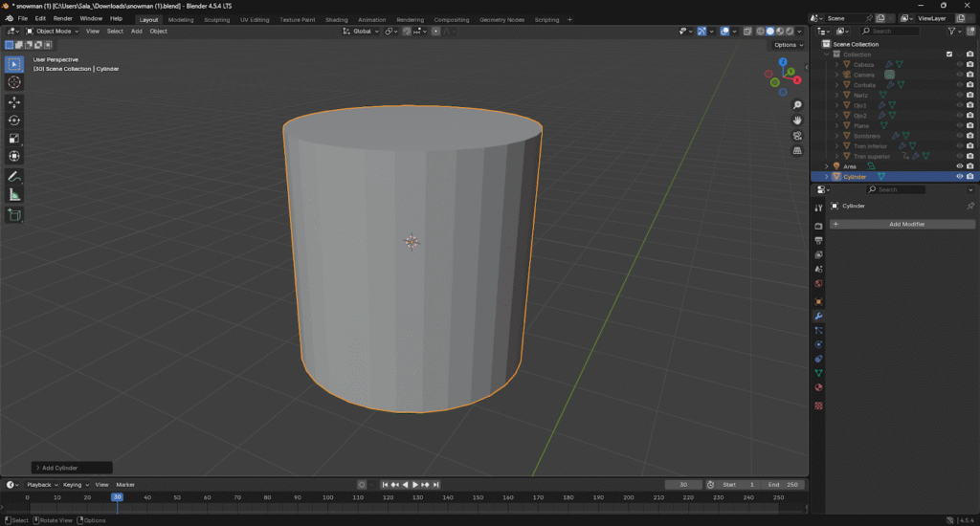
Task: Activate the Rotate tool
Action: [14, 120]
